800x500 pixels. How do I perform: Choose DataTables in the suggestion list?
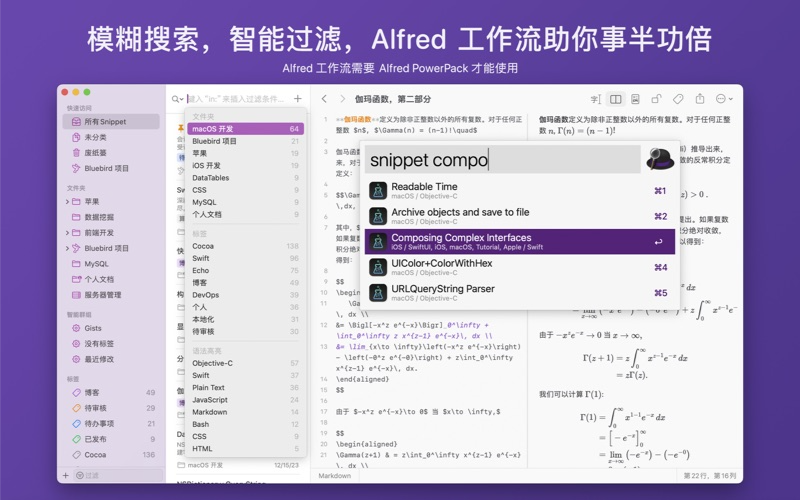point(245,178)
